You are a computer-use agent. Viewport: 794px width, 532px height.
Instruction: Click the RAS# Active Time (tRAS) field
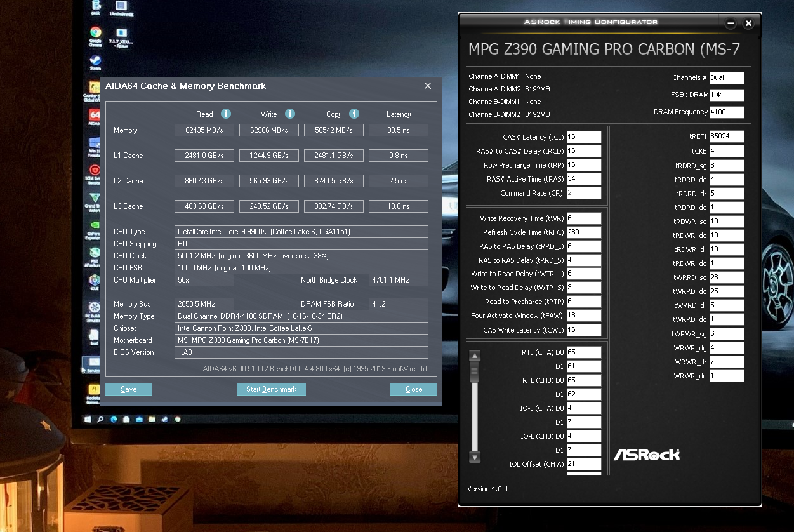[x=584, y=179]
